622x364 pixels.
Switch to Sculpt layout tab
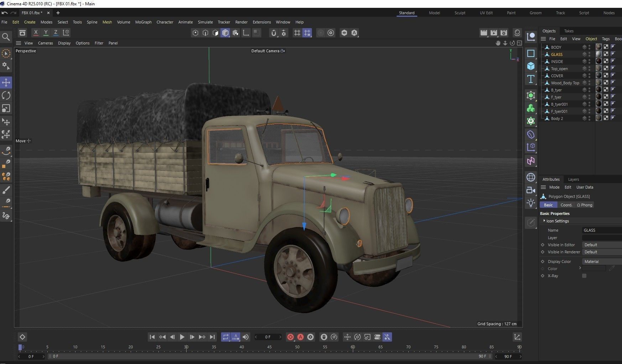click(x=460, y=13)
